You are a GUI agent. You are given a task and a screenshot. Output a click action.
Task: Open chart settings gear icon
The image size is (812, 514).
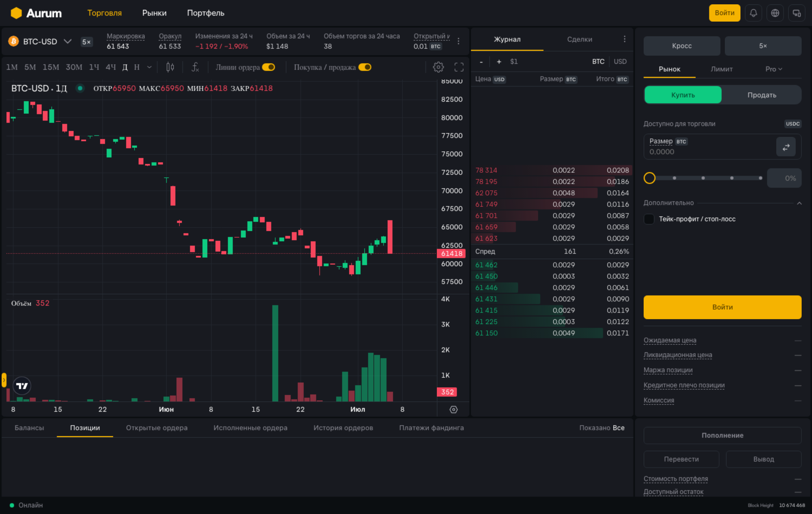[x=438, y=67]
